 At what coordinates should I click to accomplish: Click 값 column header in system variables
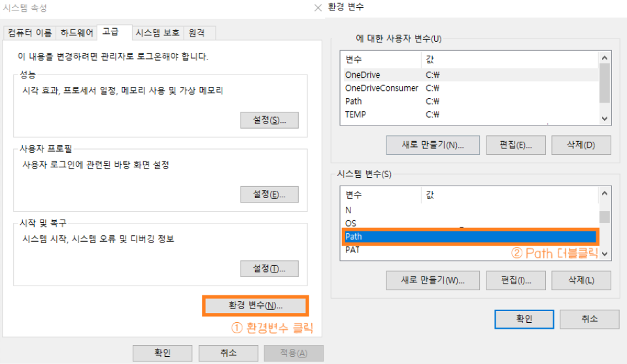[510, 195]
